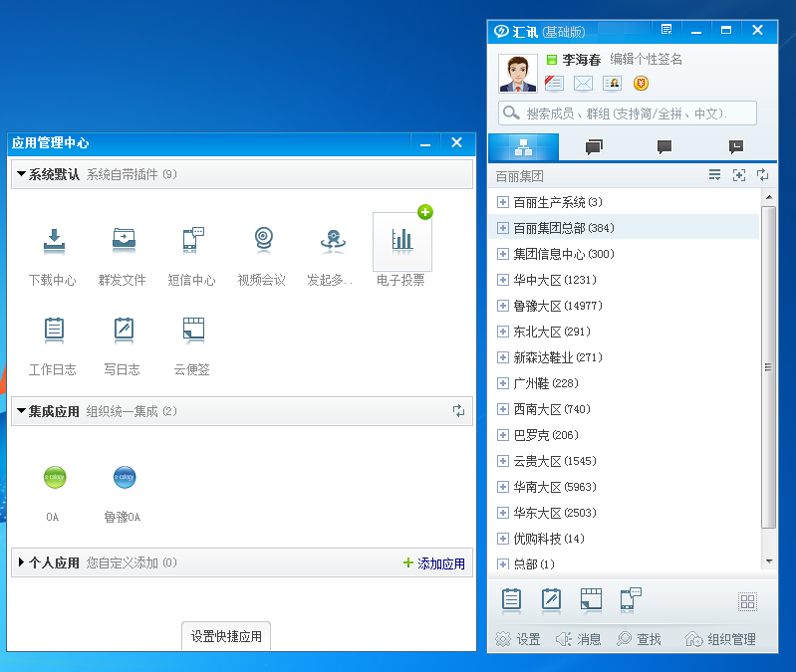Edit the 编辑个性签名 signature text
The width and height of the screenshot is (796, 672).
(x=646, y=59)
